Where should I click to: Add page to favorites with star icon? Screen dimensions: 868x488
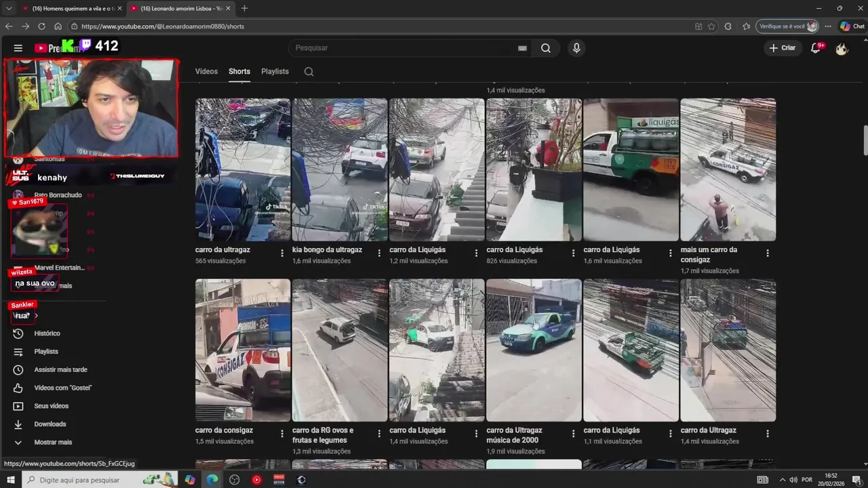711,26
